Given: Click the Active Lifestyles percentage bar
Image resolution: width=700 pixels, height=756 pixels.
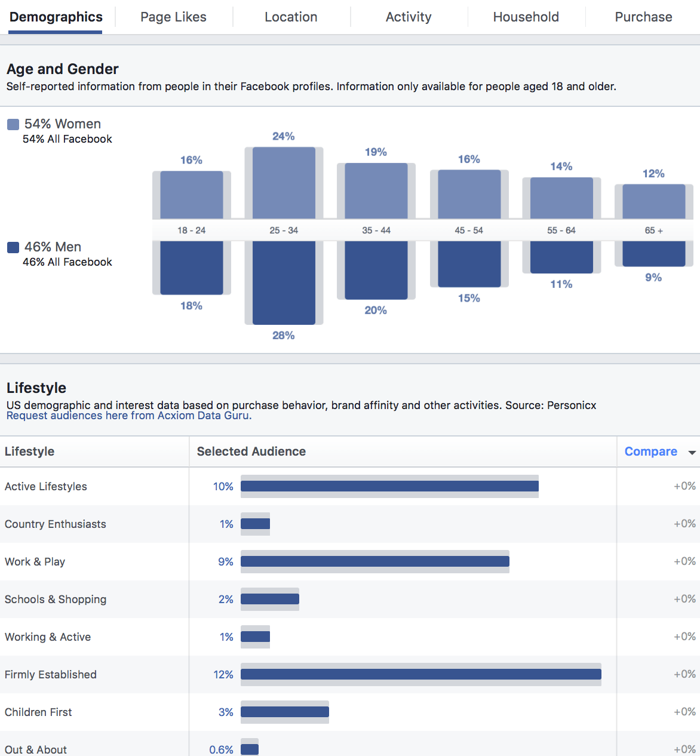Looking at the screenshot, I should click(388, 486).
